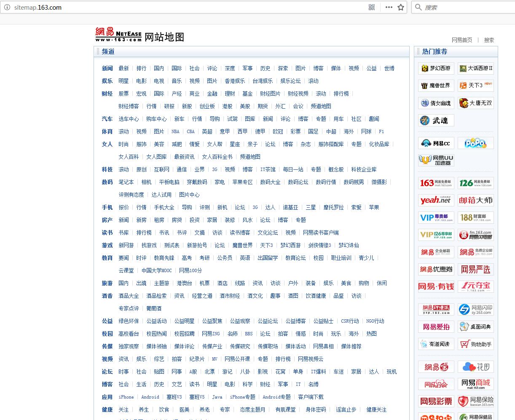
Task: Open the 梦幻西游 game icon link
Action: (x=436, y=68)
